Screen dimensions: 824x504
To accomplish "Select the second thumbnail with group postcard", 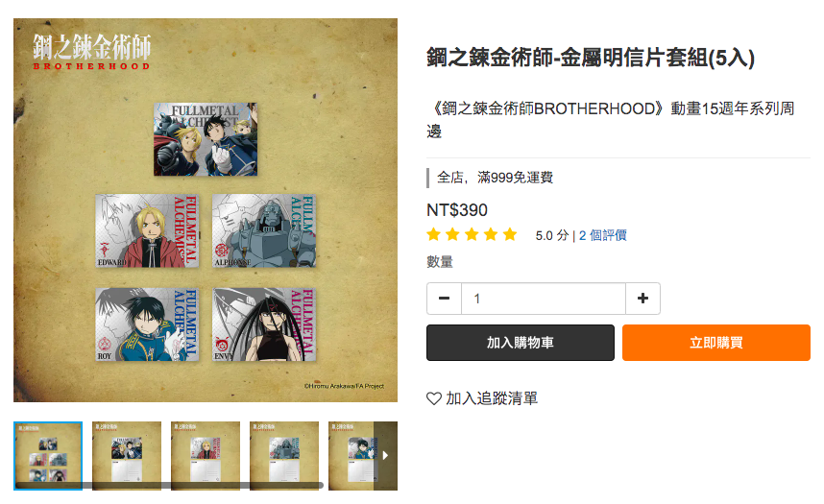I will click(127, 456).
